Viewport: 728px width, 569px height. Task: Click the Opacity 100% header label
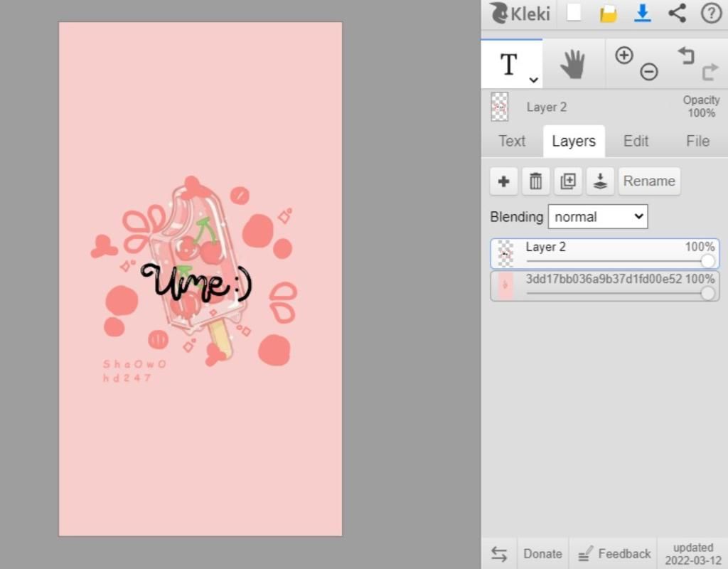pyautogui.click(x=701, y=107)
